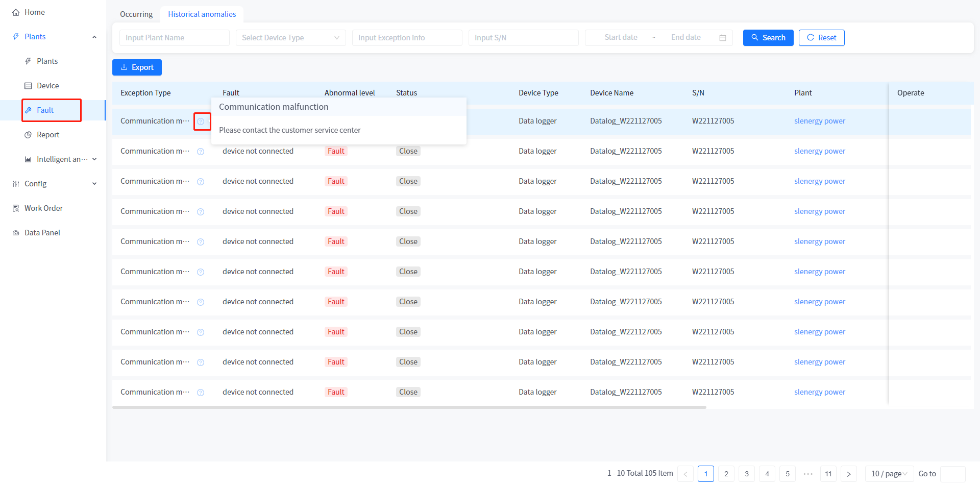This screenshot has height=486, width=980.
Task: Click the help icon in the seventh row
Action: [x=201, y=302]
